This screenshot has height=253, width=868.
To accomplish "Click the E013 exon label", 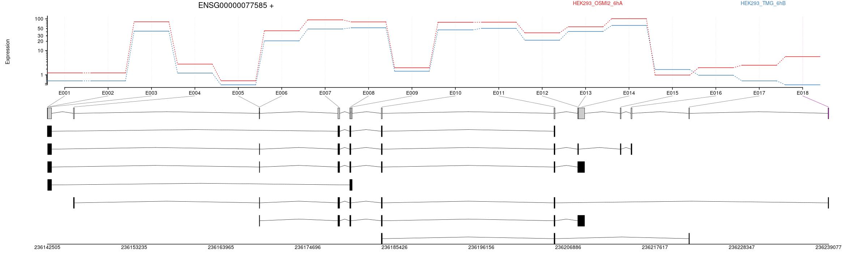I will 586,93.
